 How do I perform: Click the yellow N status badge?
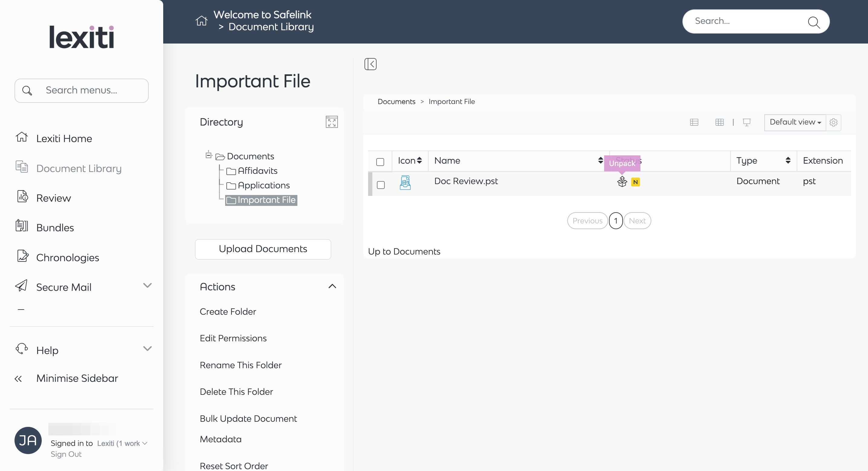click(635, 182)
